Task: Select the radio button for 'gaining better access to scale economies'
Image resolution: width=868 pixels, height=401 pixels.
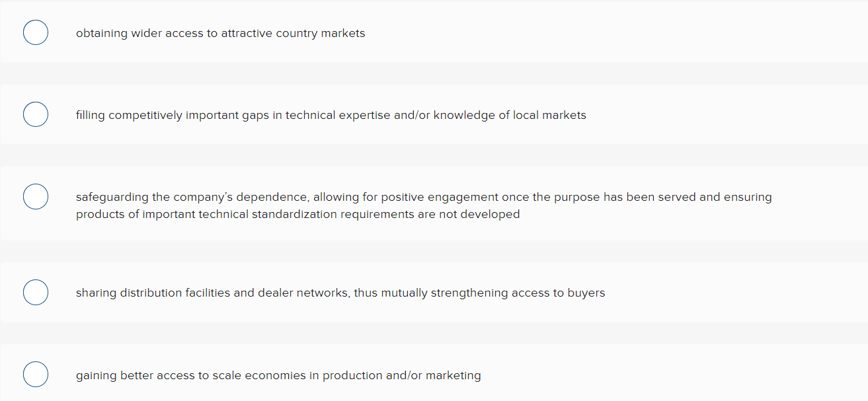Action: coord(35,374)
